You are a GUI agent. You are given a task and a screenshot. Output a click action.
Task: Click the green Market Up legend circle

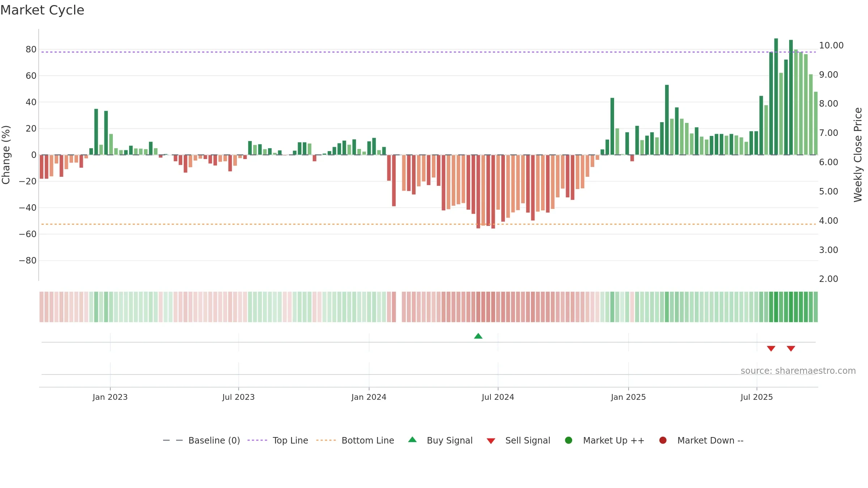coord(569,440)
